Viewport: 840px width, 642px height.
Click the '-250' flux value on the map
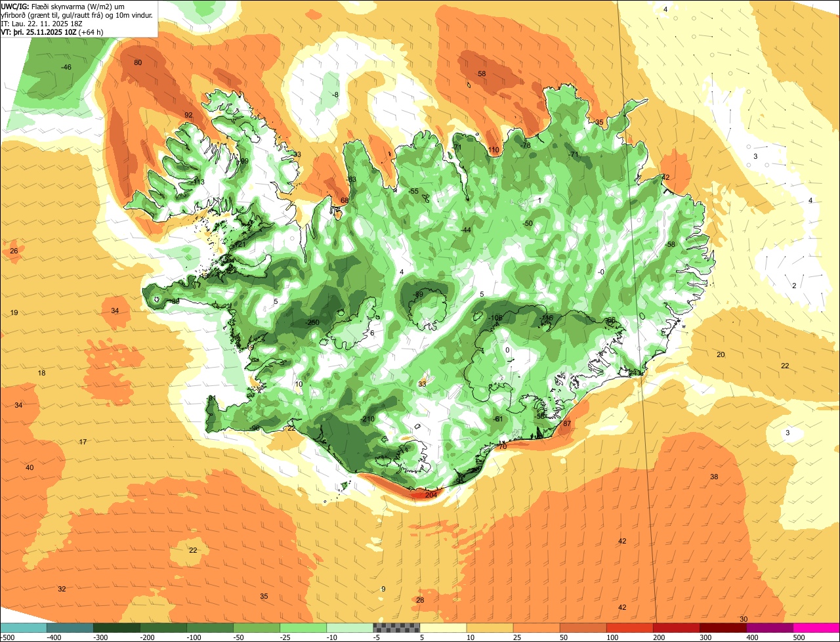[312, 322]
